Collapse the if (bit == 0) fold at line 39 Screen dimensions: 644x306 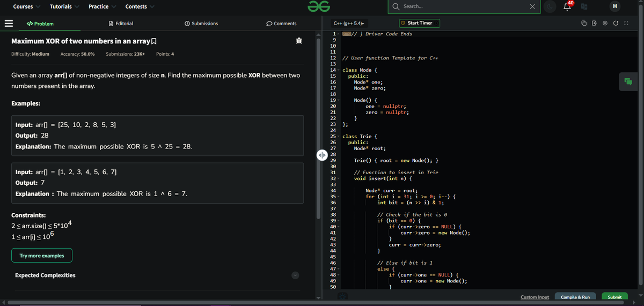[339, 221]
